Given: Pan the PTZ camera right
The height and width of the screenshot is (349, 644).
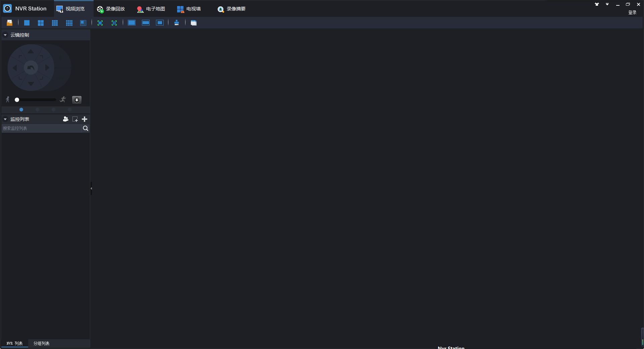Looking at the screenshot, I should click(47, 68).
